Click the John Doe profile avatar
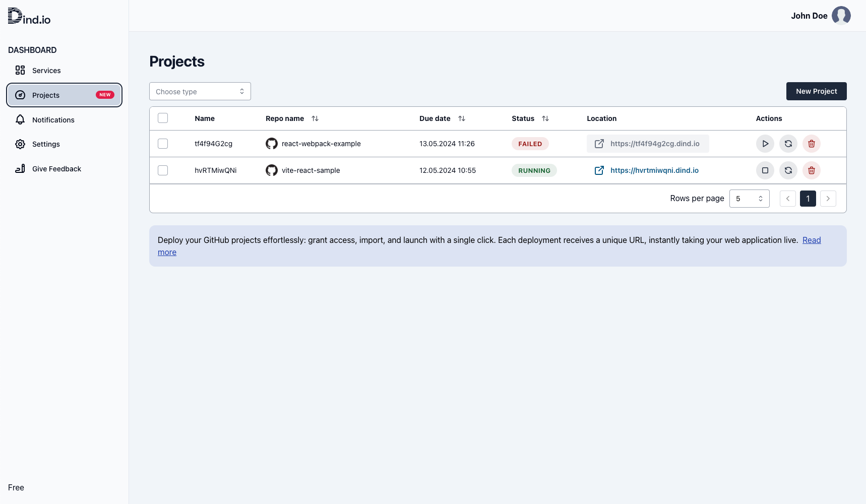Image resolution: width=866 pixels, height=504 pixels. pos(841,16)
